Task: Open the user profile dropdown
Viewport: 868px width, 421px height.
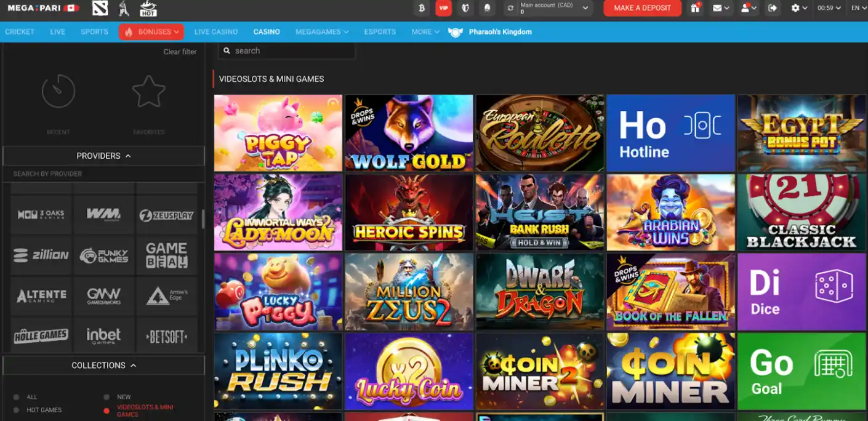Action: coord(749,8)
